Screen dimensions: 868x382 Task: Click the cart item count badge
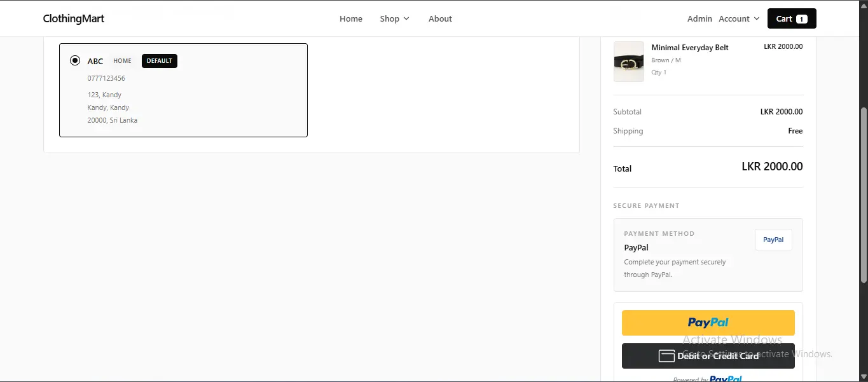[802, 19]
